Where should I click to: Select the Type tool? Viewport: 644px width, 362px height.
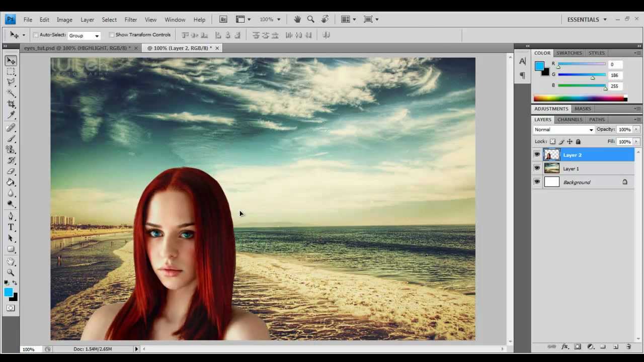[x=11, y=227]
